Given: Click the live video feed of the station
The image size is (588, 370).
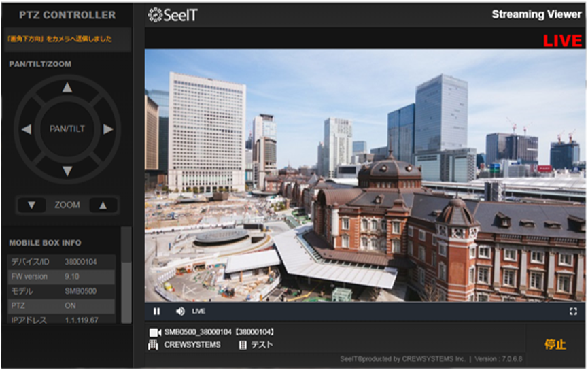Looking at the screenshot, I should [x=364, y=175].
